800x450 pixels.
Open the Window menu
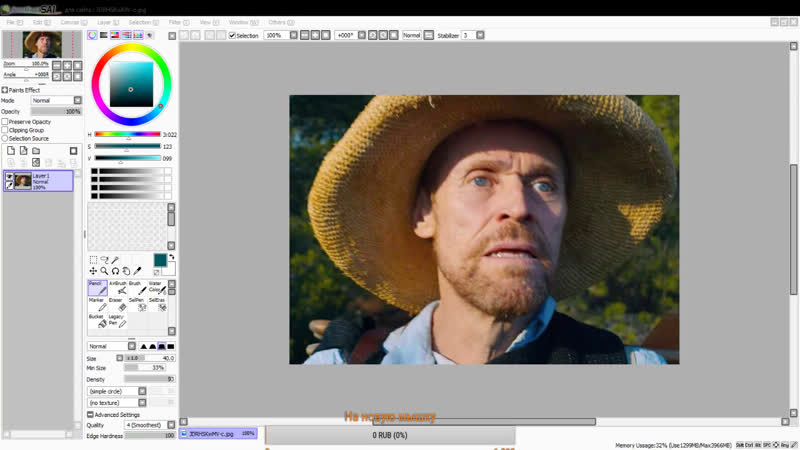click(243, 22)
